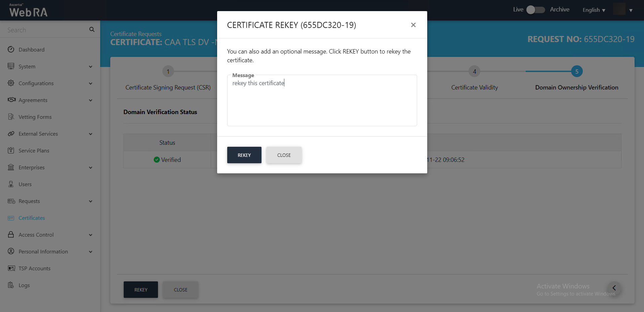
Task: Click the External Services link icon
Action: [x=11, y=134]
